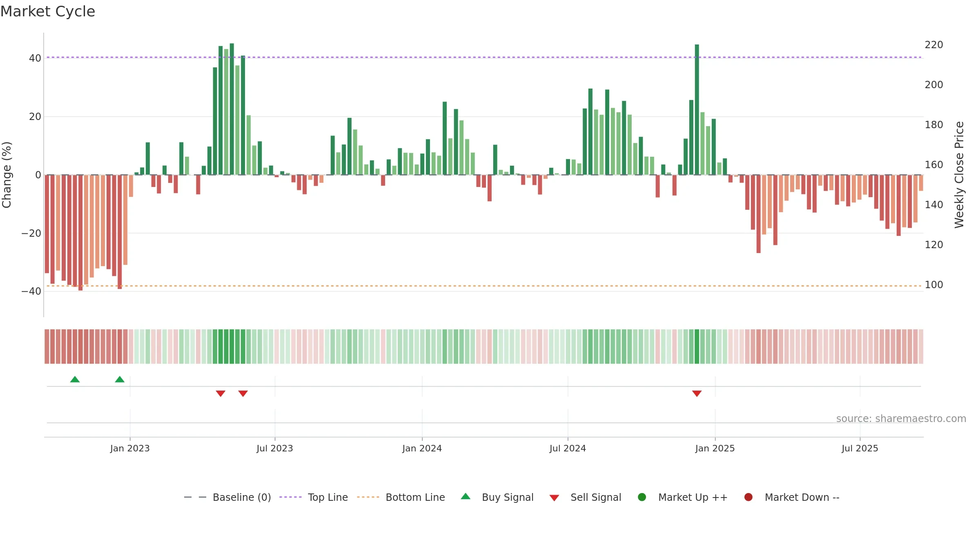Viewport: 980px width, 551px height.
Task: Click the source: sharemaestro.com text
Action: click(901, 419)
